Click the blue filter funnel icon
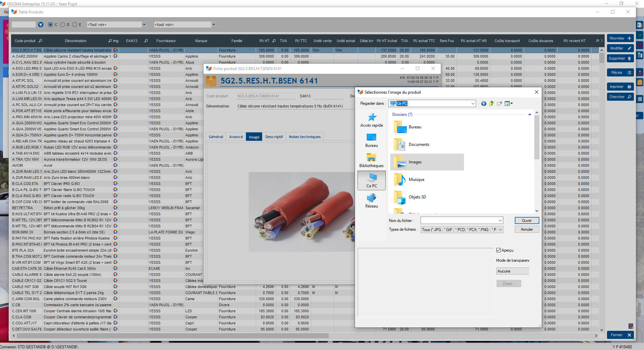 [41, 25]
